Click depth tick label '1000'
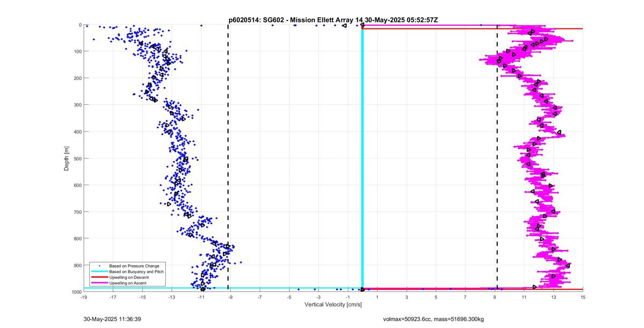Screen dimensions: 644x328 76,292
